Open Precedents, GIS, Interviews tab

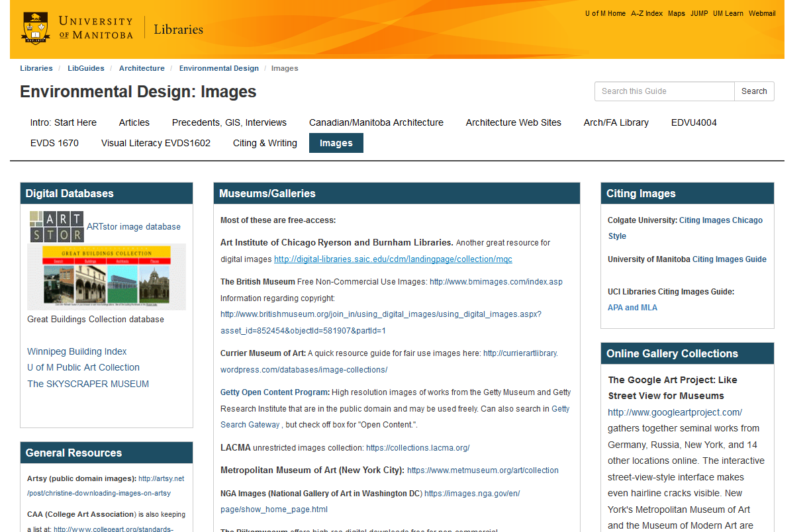229,122
